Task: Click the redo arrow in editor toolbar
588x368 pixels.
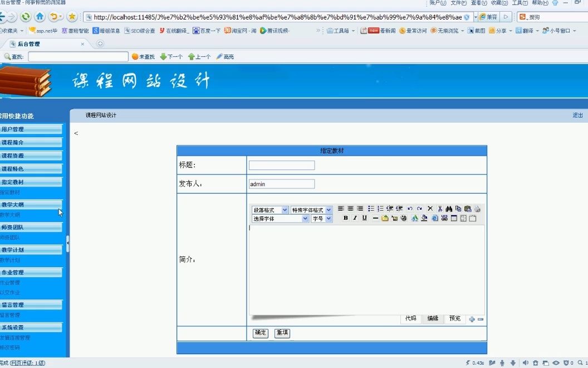Action: pyautogui.click(x=419, y=209)
